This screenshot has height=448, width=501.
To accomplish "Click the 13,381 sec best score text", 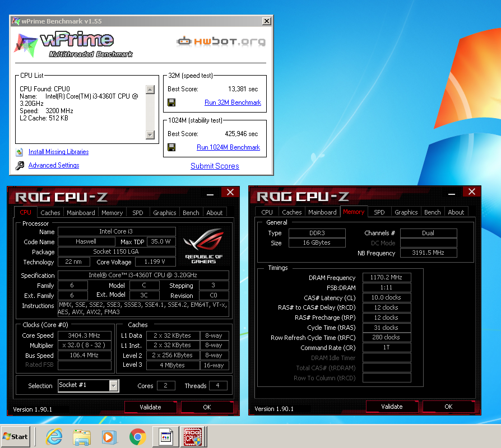I will pos(243,89).
